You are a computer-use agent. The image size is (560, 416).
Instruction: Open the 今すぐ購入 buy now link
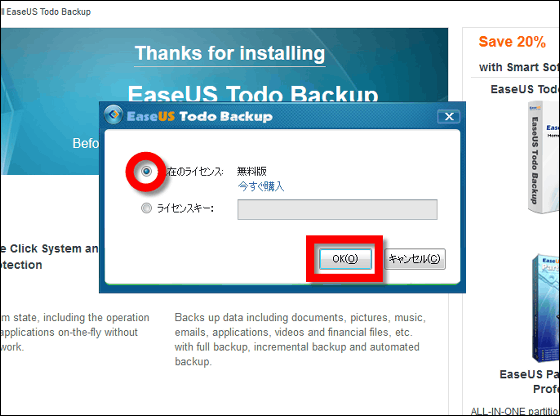tap(261, 186)
